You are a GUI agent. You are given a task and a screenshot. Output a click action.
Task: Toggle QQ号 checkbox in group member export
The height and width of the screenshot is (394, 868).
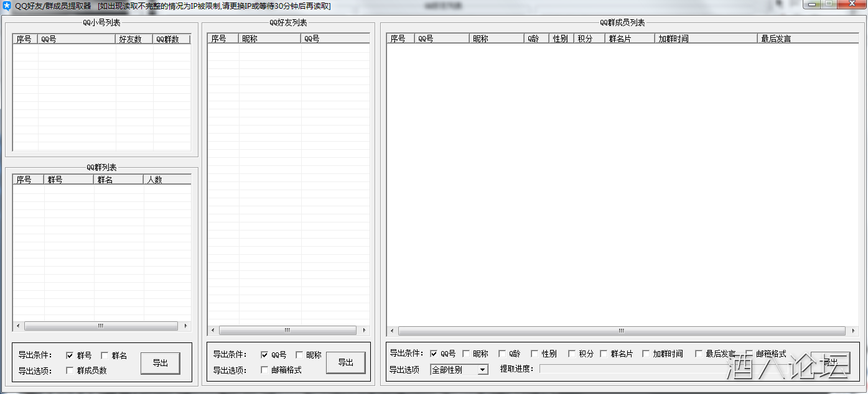pos(434,354)
